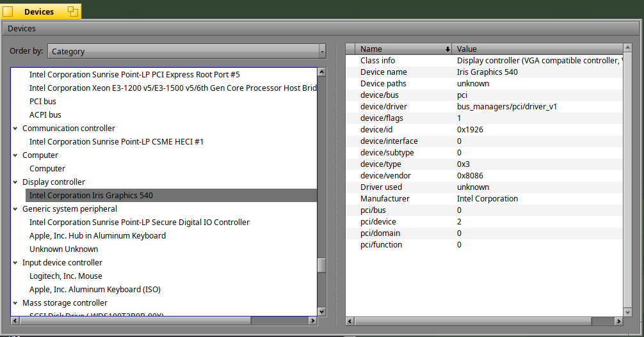Select the Unknown Unknown device
This screenshot has height=337, width=644.
[63, 249]
